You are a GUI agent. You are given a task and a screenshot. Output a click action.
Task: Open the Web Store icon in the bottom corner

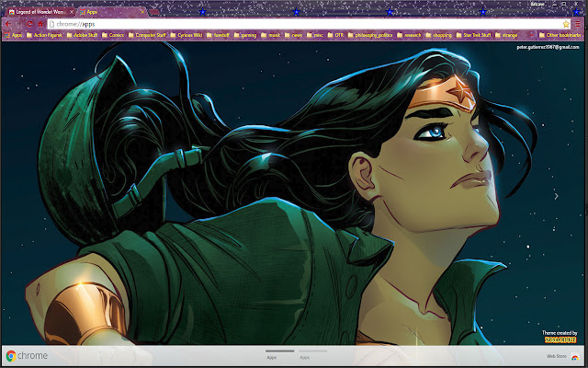coord(574,357)
